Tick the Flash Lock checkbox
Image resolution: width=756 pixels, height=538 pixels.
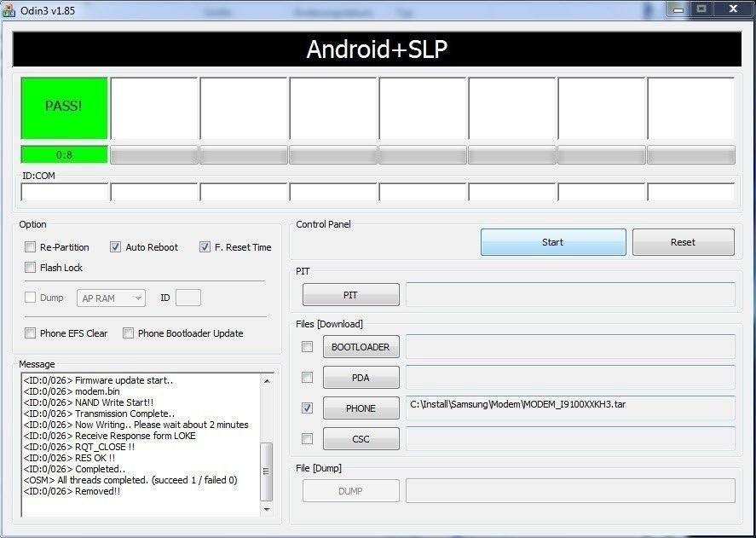coord(31,268)
